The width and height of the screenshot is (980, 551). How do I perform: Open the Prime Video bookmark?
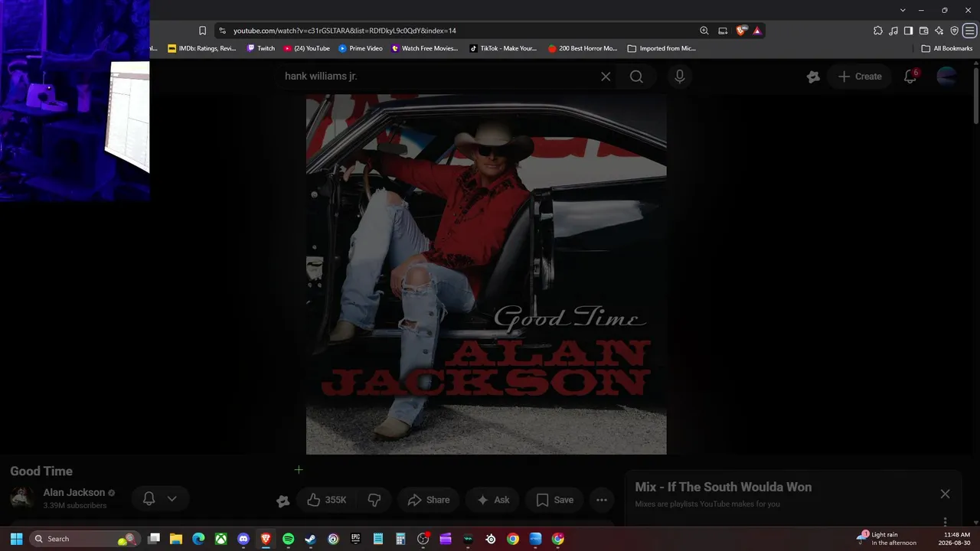tap(361, 48)
